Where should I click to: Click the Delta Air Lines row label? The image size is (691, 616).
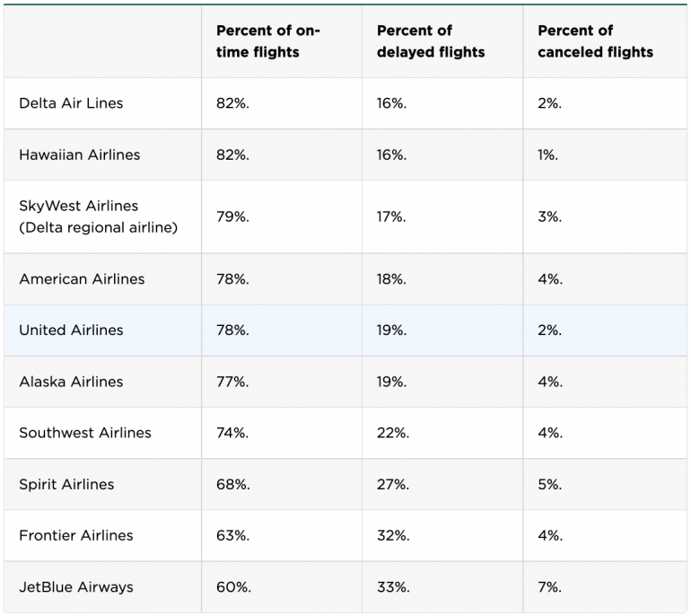[71, 103]
